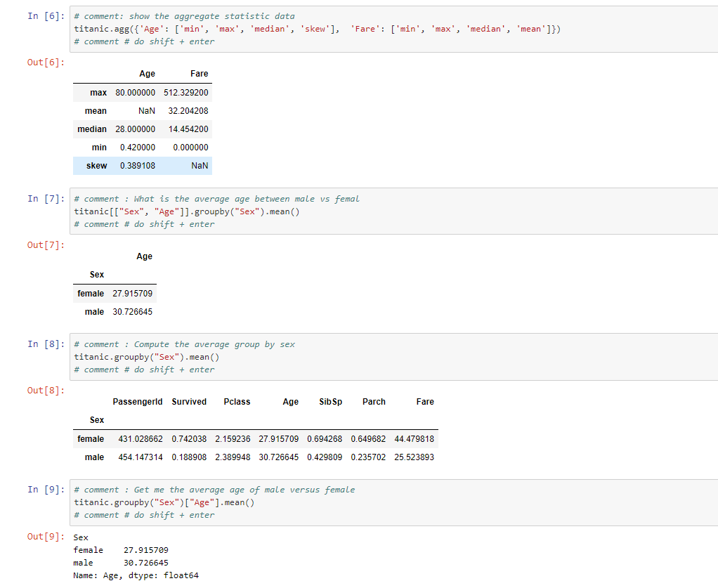
Task: Click the code line in cell 9
Action: click(x=164, y=502)
